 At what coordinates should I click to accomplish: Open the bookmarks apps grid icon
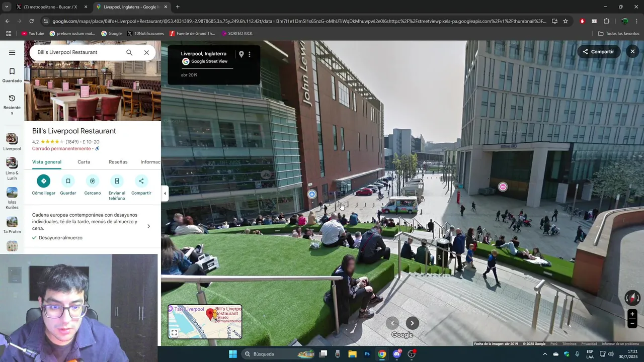click(x=9, y=34)
